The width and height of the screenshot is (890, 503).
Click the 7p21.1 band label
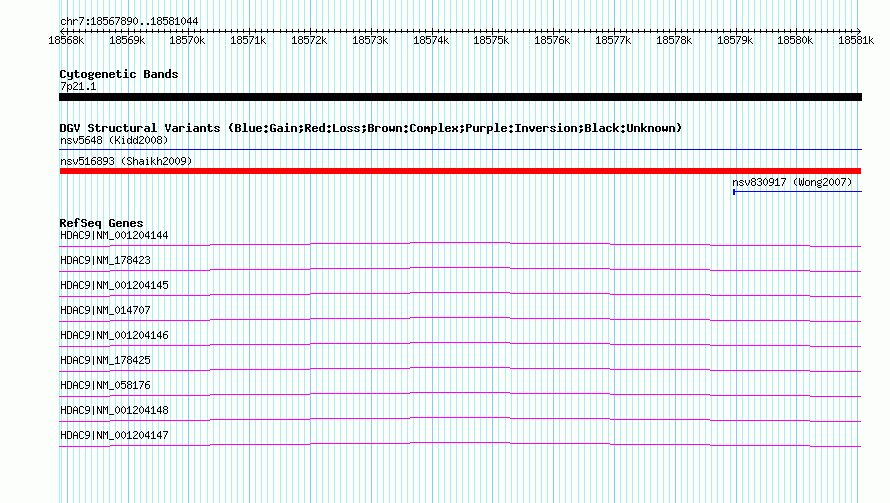pyautogui.click(x=78, y=86)
